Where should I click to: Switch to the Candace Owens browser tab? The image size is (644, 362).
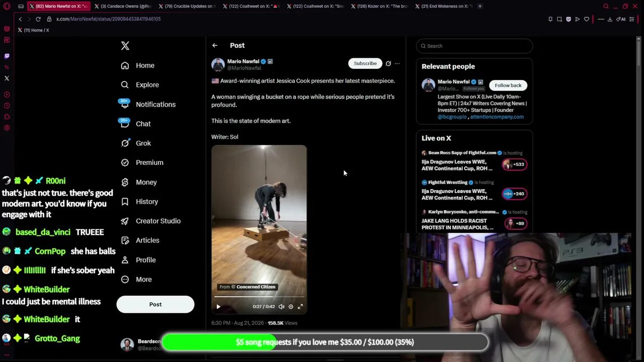tap(123, 6)
